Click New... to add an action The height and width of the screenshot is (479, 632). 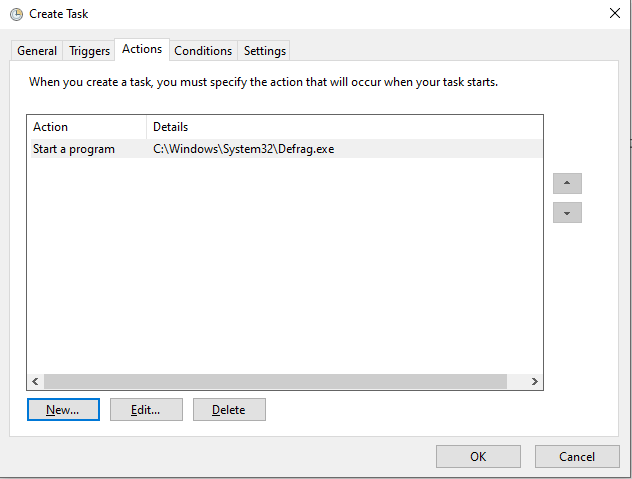[63, 410]
